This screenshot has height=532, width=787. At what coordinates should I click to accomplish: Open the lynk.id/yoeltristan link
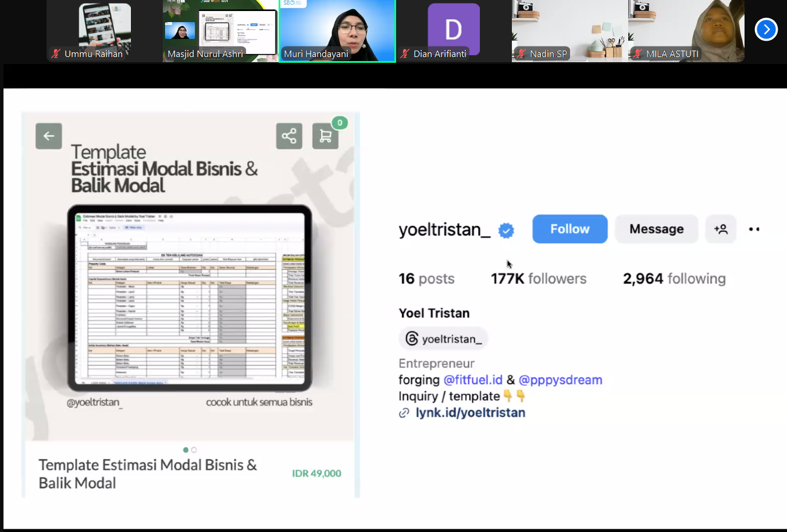(x=470, y=413)
